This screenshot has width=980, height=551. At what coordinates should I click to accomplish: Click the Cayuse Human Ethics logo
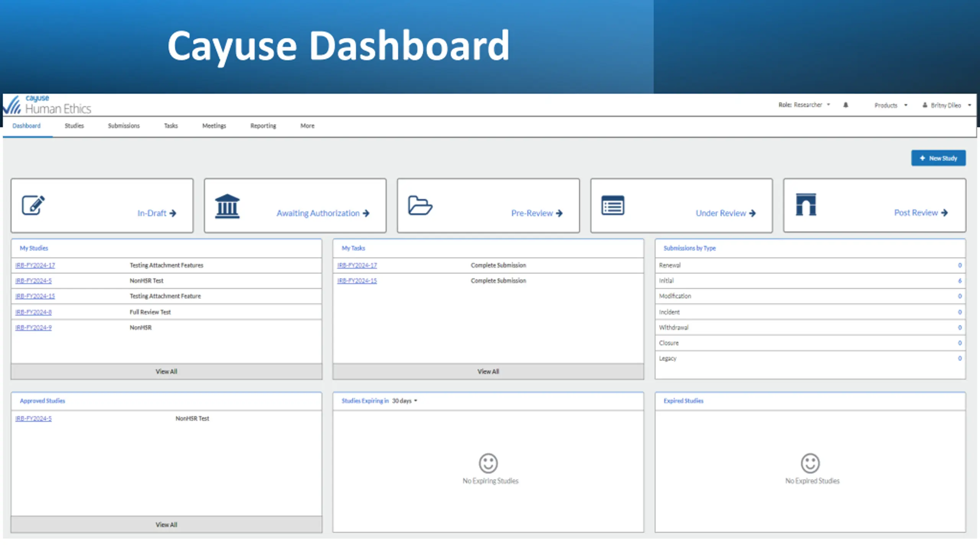pyautogui.click(x=47, y=105)
